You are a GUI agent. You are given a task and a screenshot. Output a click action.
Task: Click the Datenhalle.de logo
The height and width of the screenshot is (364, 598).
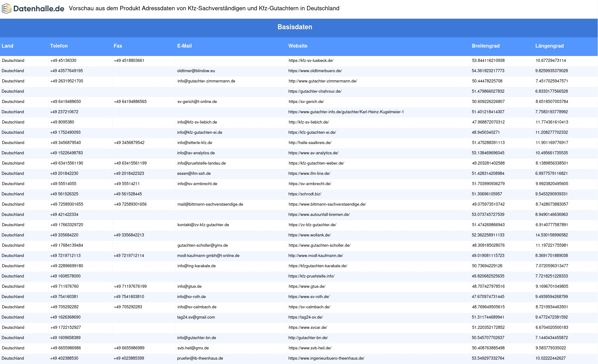click(x=33, y=9)
